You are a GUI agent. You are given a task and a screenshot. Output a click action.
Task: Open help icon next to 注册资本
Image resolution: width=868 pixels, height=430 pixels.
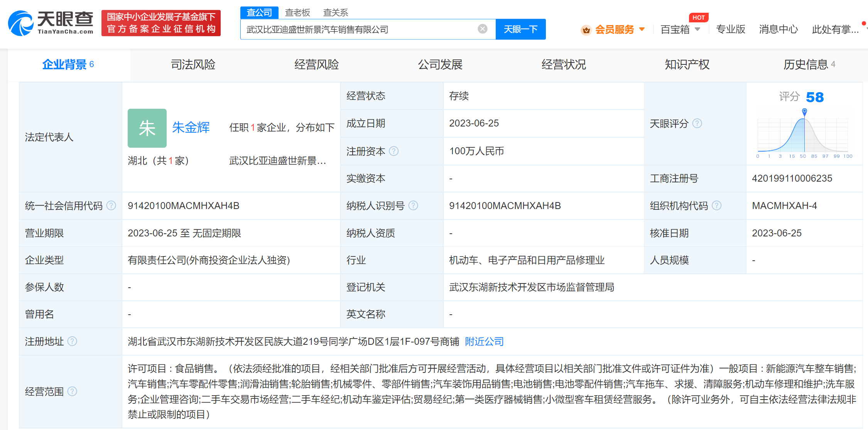pyautogui.click(x=393, y=151)
